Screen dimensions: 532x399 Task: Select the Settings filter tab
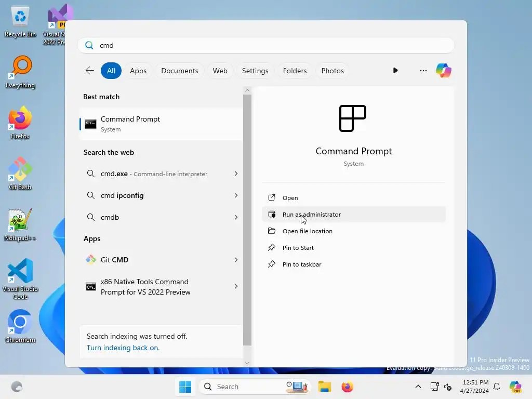point(255,71)
